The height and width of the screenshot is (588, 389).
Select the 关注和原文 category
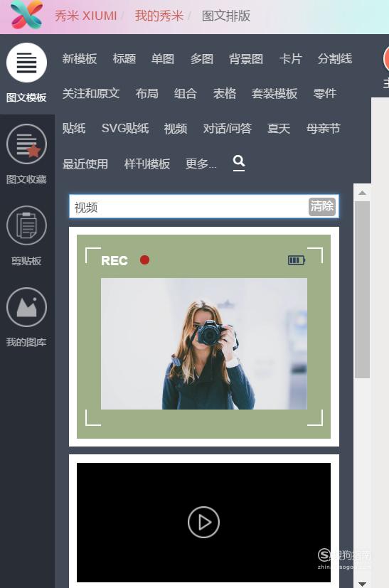[x=91, y=93]
